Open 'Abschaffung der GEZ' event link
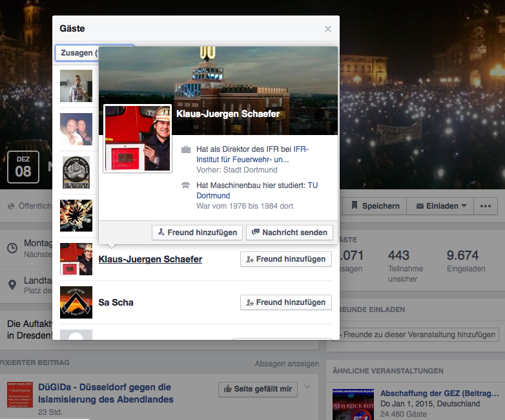 [x=440, y=394]
